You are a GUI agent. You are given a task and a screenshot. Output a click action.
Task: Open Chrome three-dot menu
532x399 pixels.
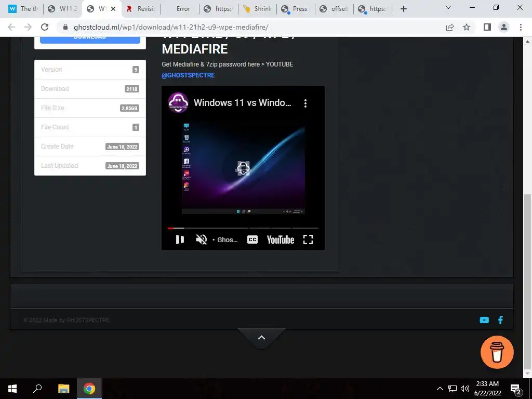point(521,27)
